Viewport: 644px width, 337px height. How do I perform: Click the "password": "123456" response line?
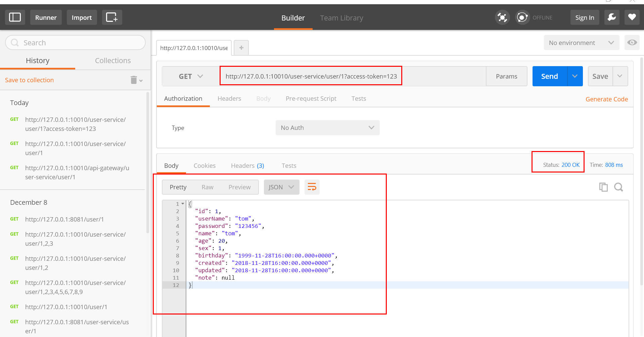click(x=230, y=226)
